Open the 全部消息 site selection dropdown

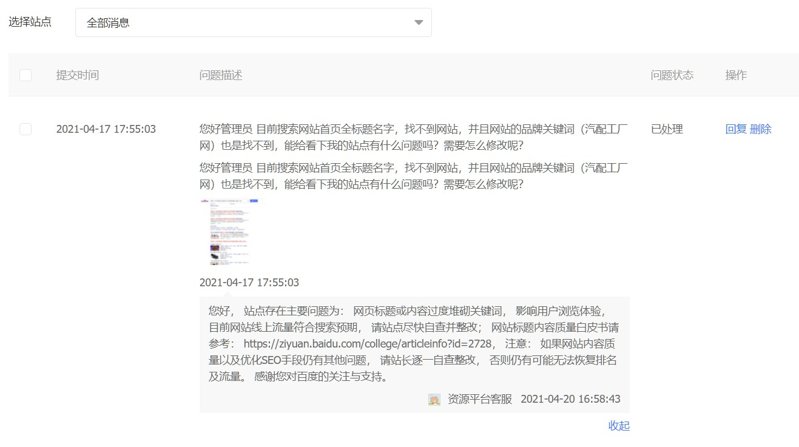pos(253,22)
